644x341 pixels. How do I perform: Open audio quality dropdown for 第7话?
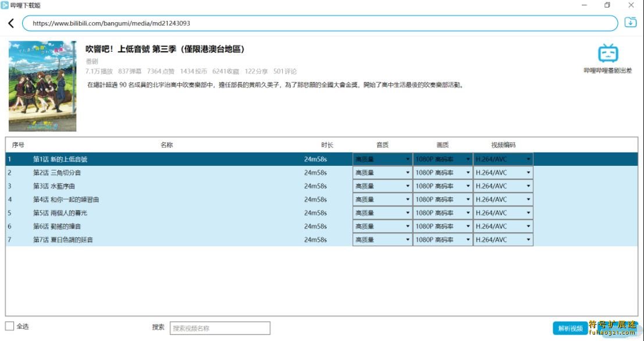382,240
